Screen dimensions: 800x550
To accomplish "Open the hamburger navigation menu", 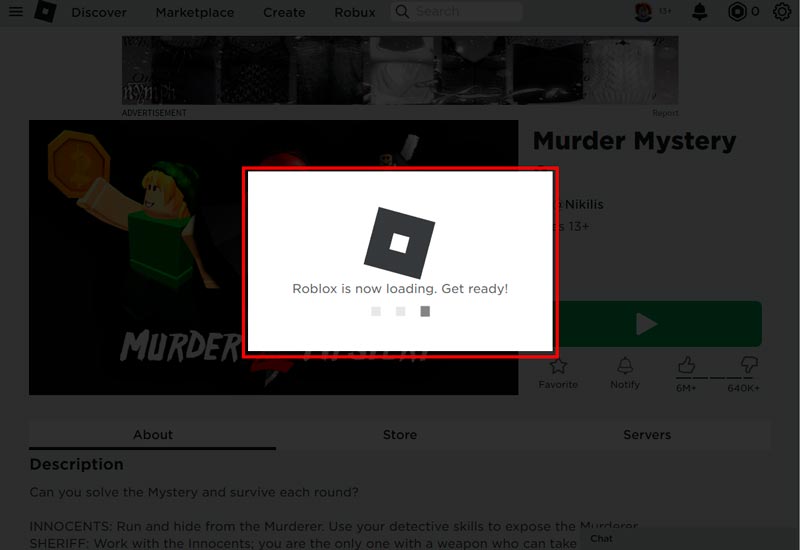I will click(16, 11).
